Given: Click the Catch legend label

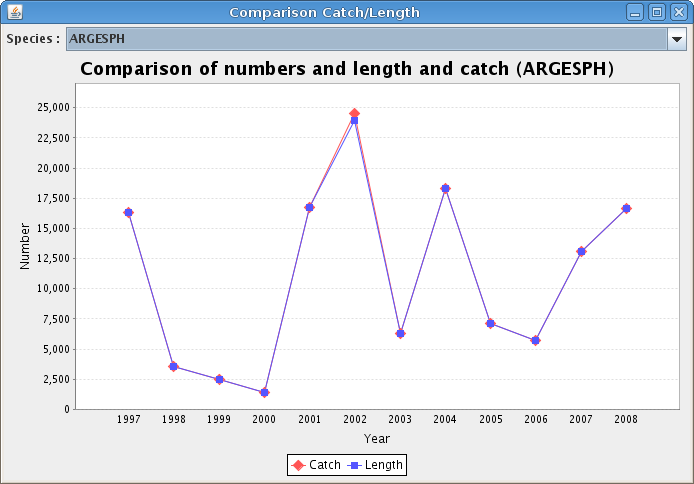Looking at the screenshot, I should point(325,465).
